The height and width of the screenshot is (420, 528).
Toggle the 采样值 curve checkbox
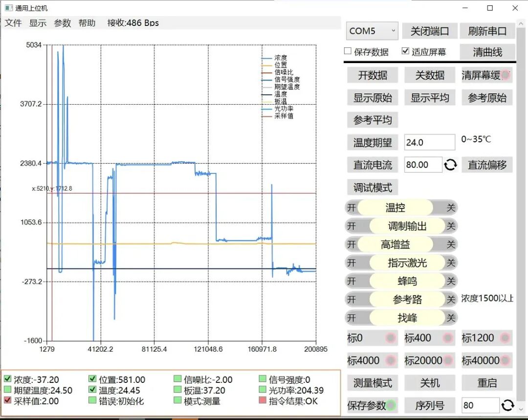click(x=7, y=401)
